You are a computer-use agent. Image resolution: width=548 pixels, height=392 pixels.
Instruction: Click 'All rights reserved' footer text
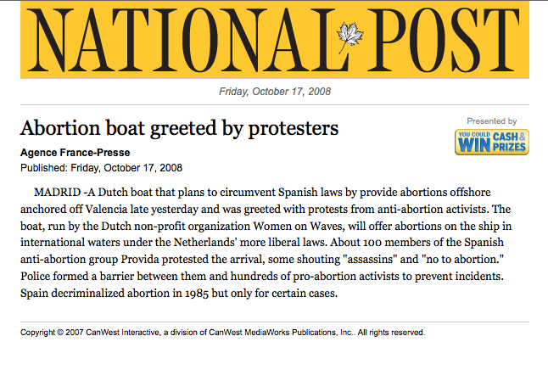coord(390,333)
